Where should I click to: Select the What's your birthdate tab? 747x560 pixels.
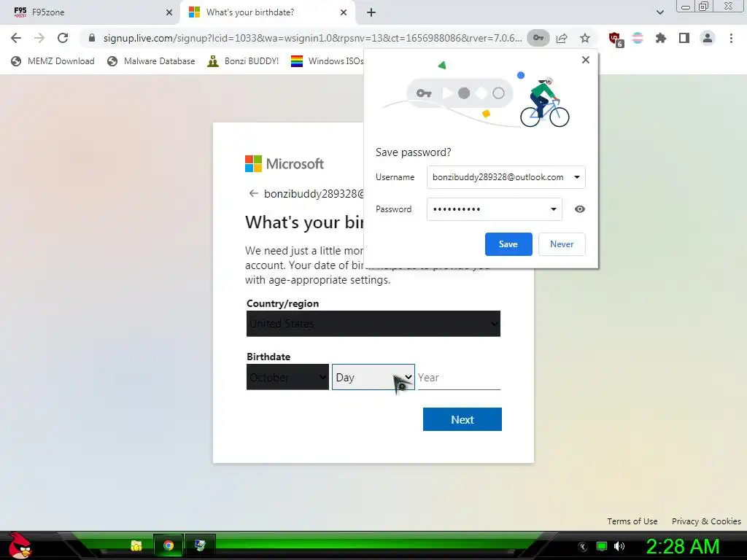(268, 12)
